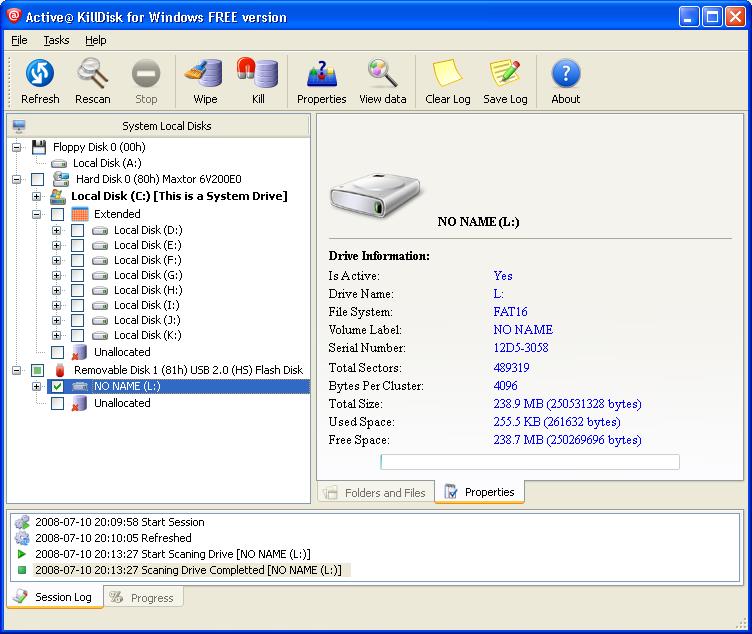Open the Properties toolbar icon
The image size is (752, 634).
[322, 73]
